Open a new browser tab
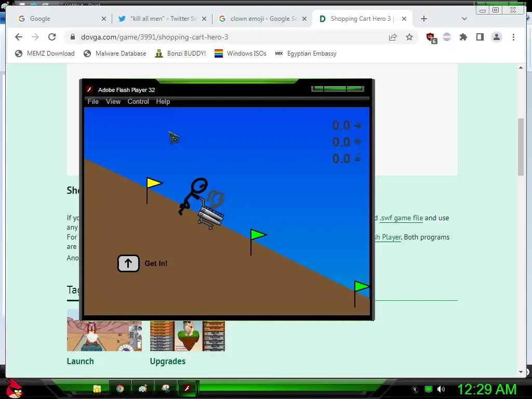The image size is (532, 399). pos(424,19)
